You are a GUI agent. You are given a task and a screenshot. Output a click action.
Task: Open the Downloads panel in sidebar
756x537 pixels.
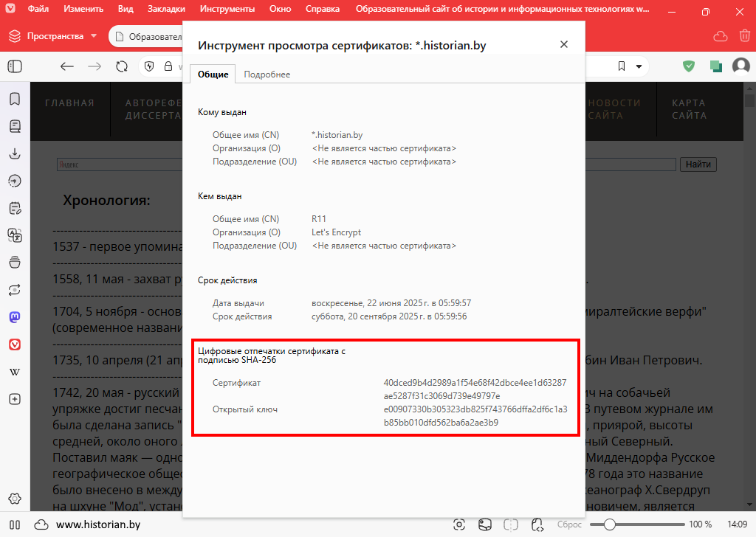click(x=15, y=153)
